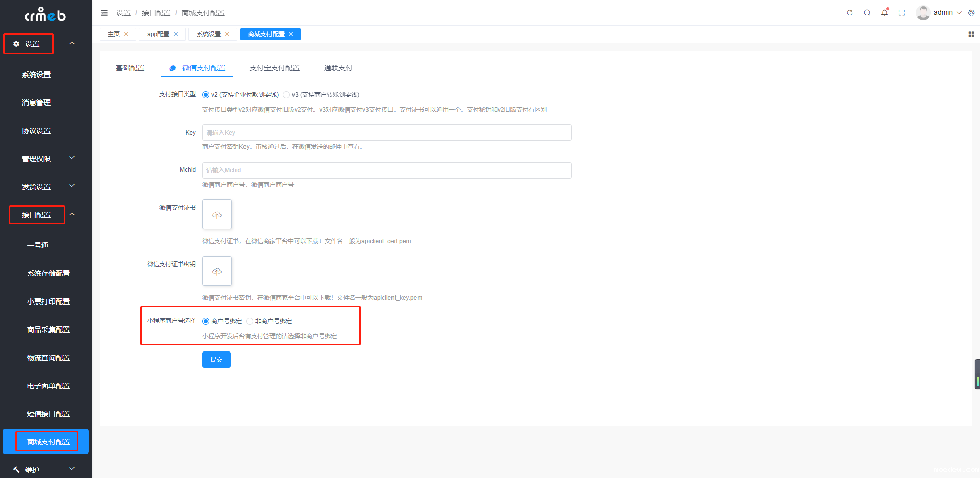Click the tab grid icon at right
The height and width of the screenshot is (478, 980).
tap(971, 34)
